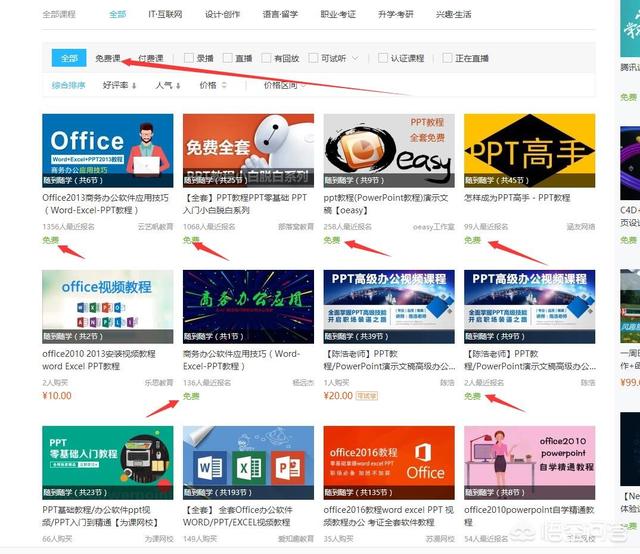Switch to the 设计·创作 tab

(222, 14)
